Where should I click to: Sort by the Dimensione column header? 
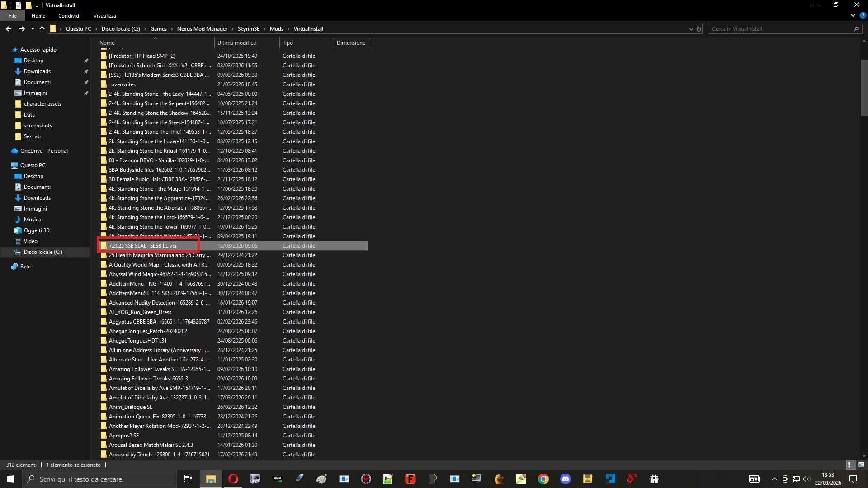pyautogui.click(x=351, y=43)
